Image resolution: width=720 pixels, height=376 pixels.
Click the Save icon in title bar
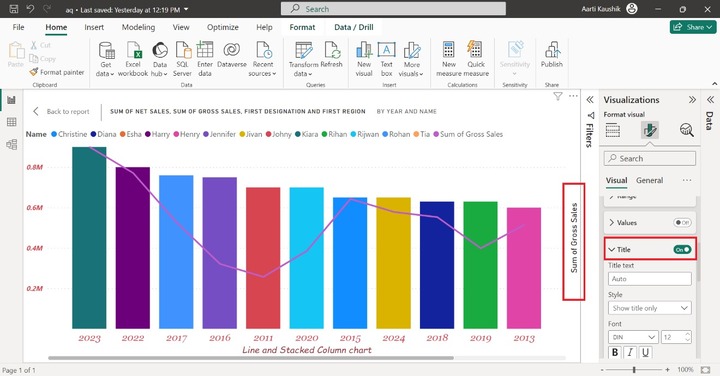click(14, 9)
